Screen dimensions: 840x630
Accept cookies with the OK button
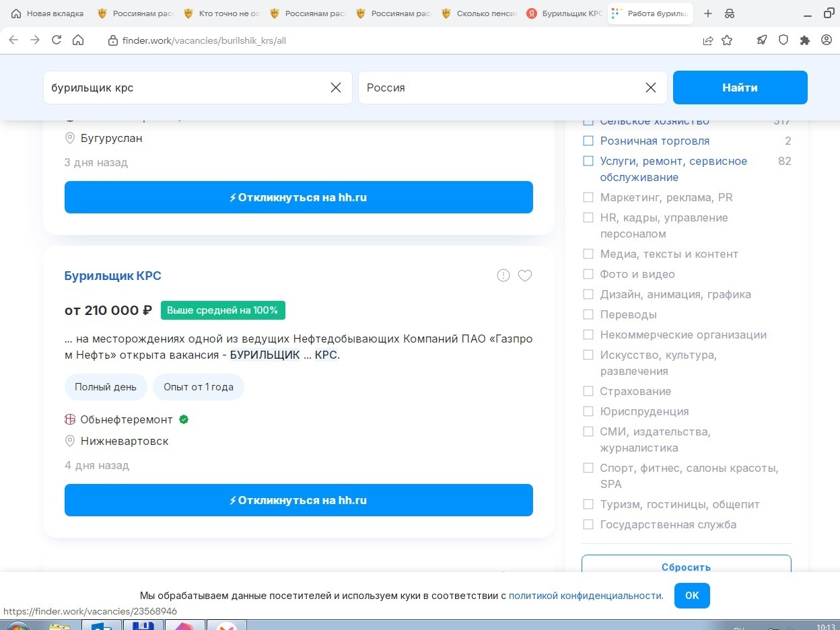[x=692, y=596]
